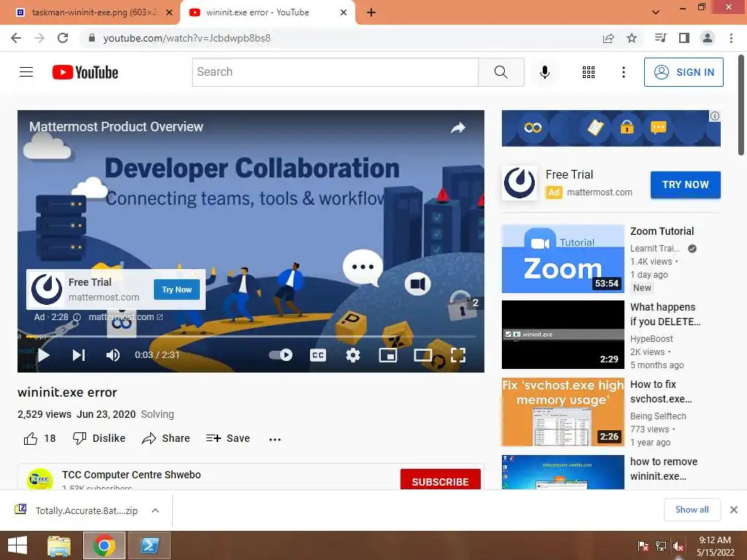The height and width of the screenshot is (560, 747).
Task: Click the search magnifier button
Action: tap(500, 72)
